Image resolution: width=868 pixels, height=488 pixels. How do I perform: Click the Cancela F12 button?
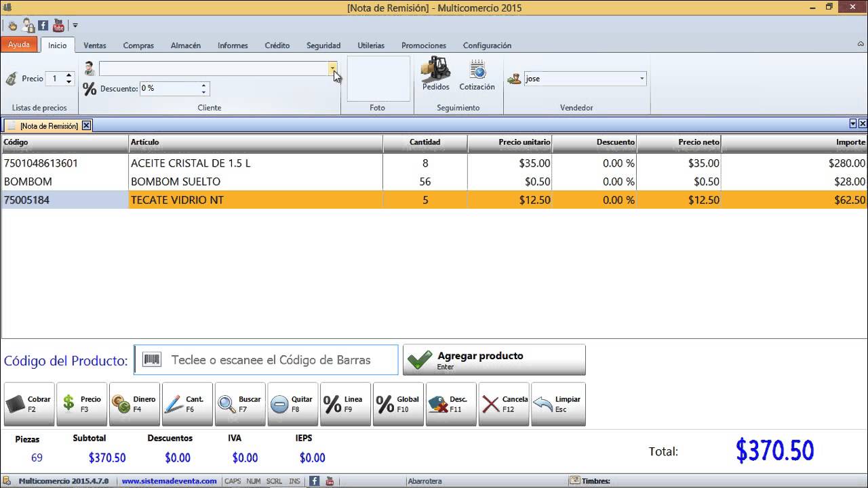pos(505,405)
